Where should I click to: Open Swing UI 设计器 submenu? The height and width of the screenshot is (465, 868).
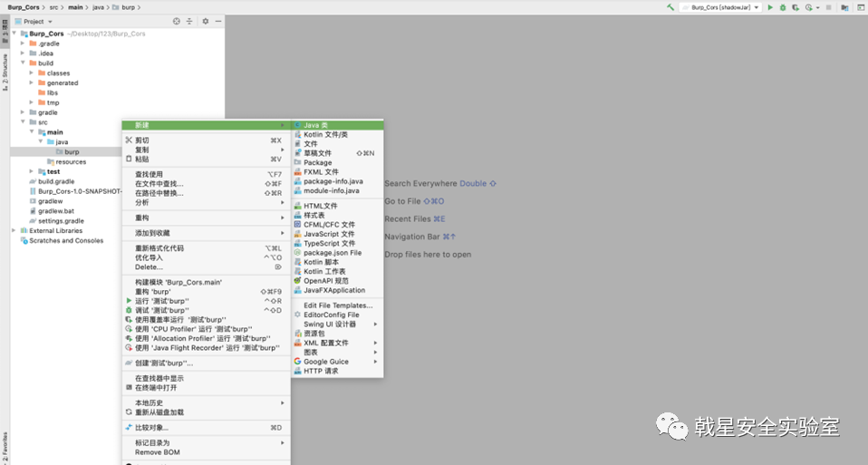[337, 324]
